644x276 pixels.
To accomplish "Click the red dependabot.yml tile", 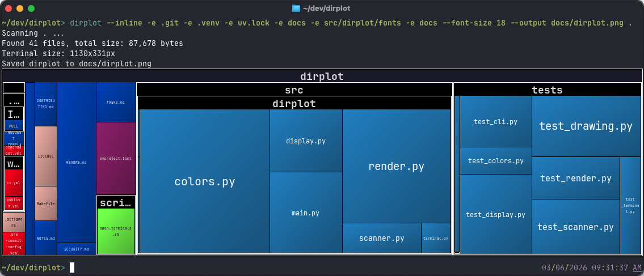I will (14, 150).
